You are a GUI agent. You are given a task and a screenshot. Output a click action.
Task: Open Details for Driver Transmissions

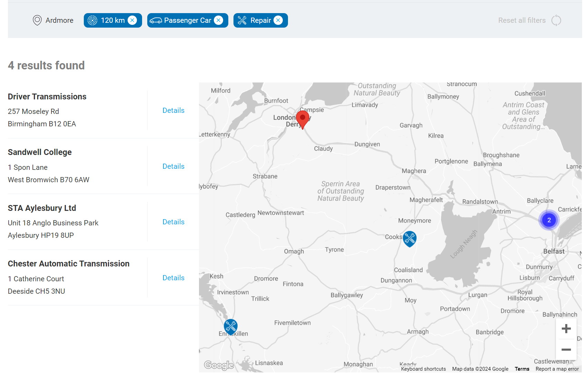pyautogui.click(x=173, y=110)
